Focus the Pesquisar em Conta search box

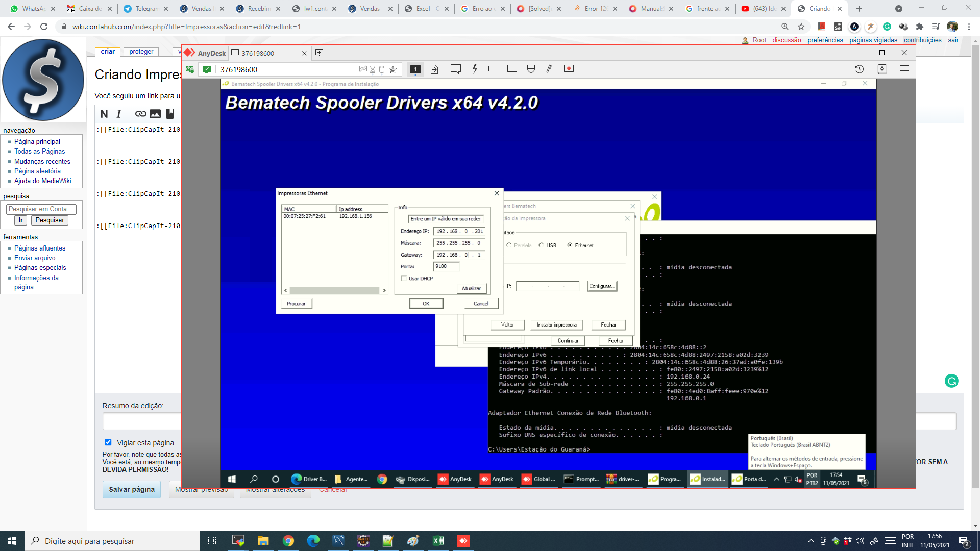[x=41, y=209]
